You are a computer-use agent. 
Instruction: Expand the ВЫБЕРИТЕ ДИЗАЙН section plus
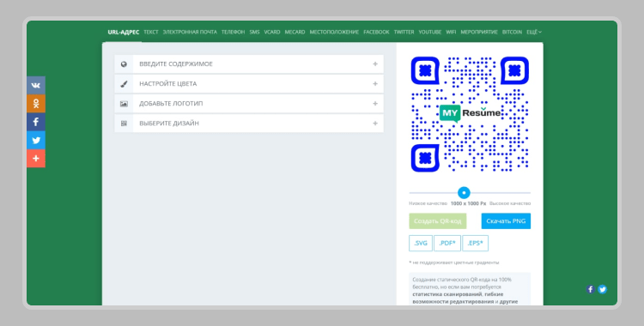375,124
